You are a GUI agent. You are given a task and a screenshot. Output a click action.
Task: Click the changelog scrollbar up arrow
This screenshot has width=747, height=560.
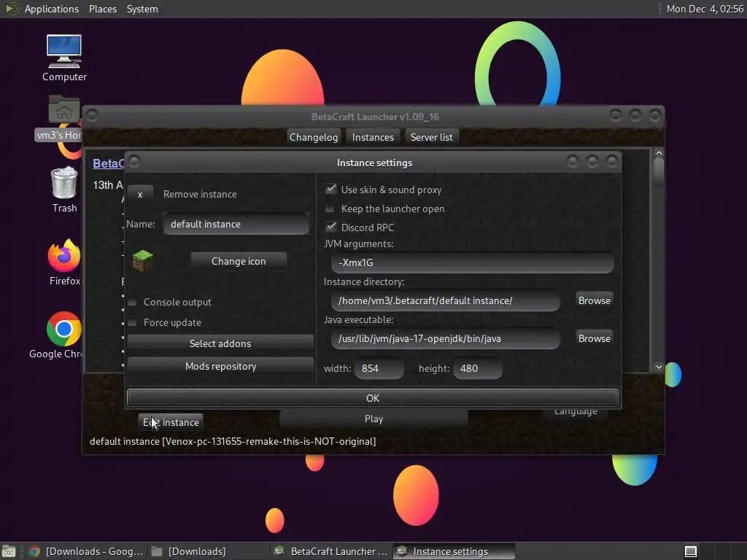point(659,153)
